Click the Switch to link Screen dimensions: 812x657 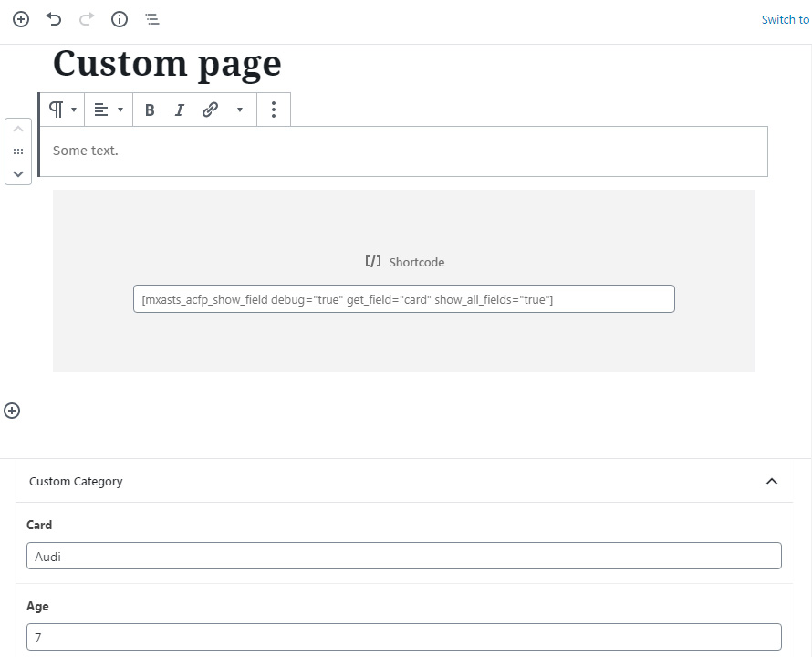(785, 20)
